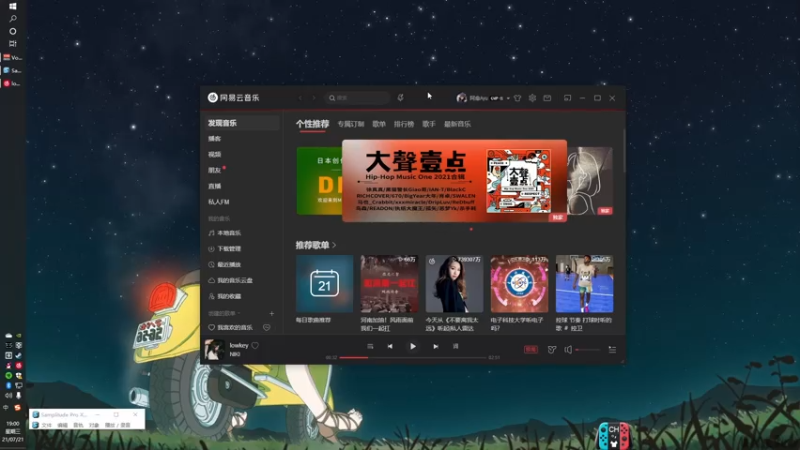Toggle the playback order mode icon

(x=370, y=346)
